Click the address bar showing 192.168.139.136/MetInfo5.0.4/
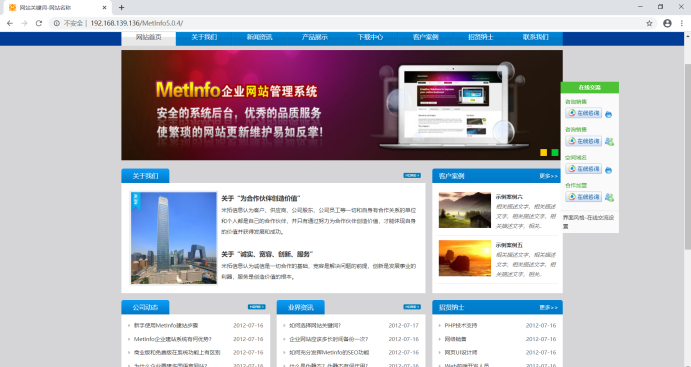 pyautogui.click(x=353, y=23)
